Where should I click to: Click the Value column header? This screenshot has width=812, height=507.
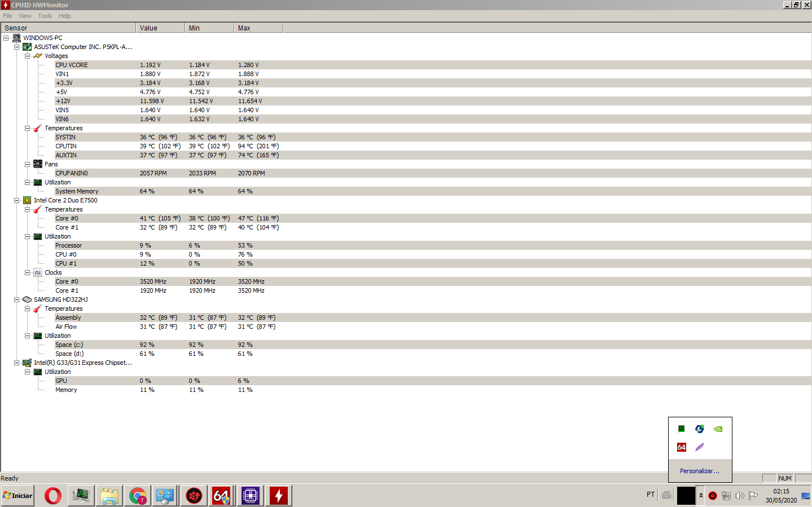tap(160, 28)
